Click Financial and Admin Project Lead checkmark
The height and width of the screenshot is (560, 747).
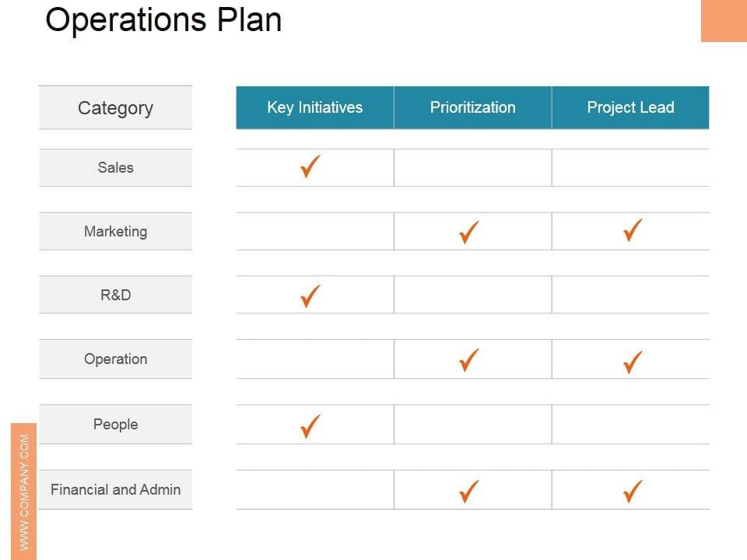[x=633, y=490]
